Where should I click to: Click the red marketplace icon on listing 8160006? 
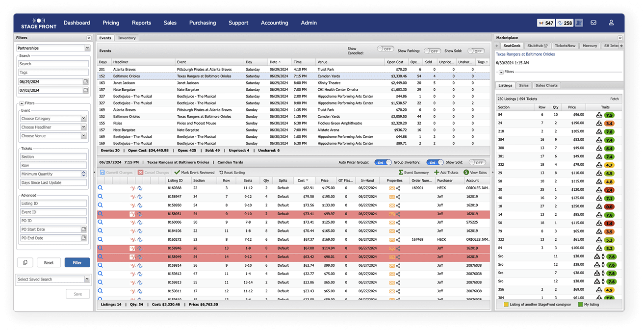click(x=133, y=223)
